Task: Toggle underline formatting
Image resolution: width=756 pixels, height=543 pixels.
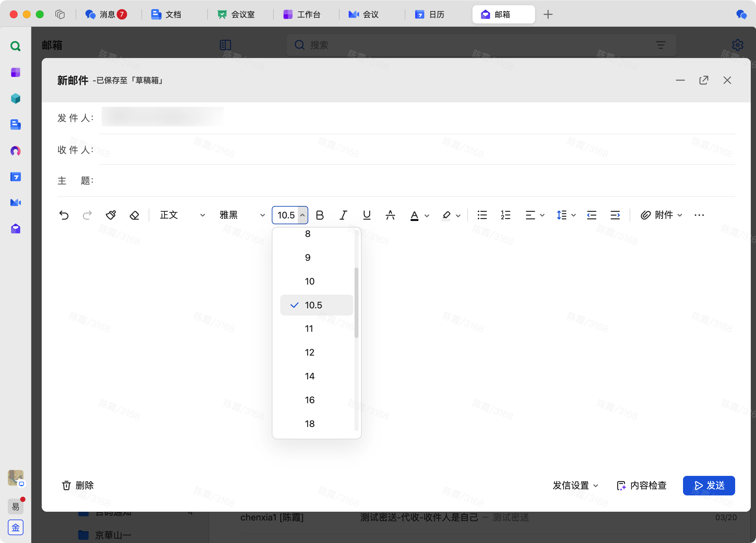Action: (x=367, y=215)
